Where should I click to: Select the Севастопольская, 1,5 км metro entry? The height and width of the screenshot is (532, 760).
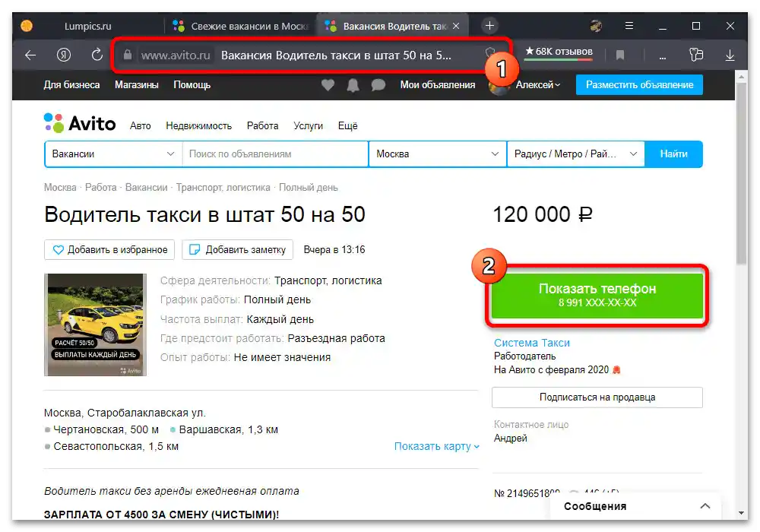click(x=112, y=446)
